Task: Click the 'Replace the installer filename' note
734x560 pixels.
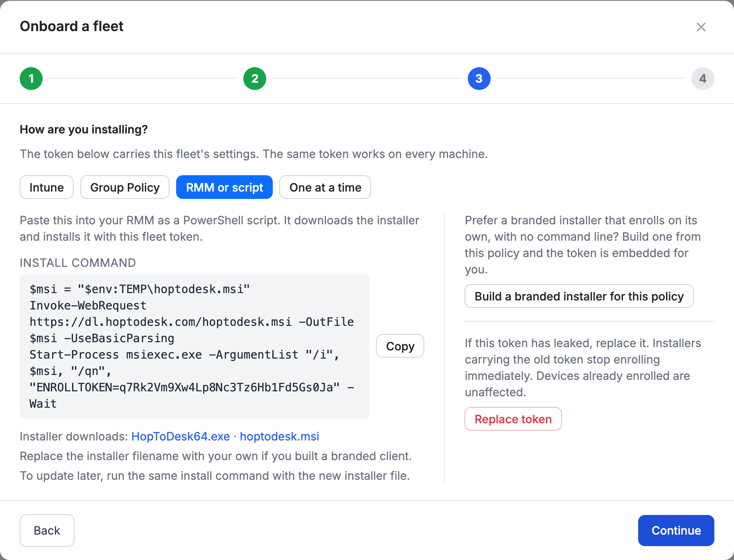Action: [216, 456]
